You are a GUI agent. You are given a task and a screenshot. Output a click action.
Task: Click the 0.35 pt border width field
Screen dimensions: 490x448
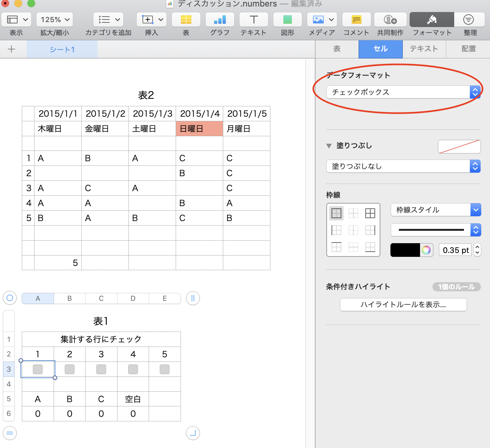click(455, 250)
